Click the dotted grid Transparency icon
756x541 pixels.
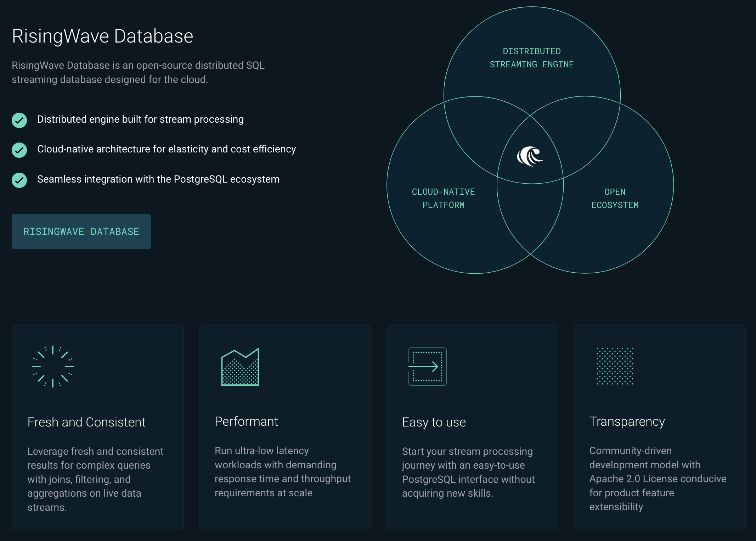pyautogui.click(x=615, y=366)
